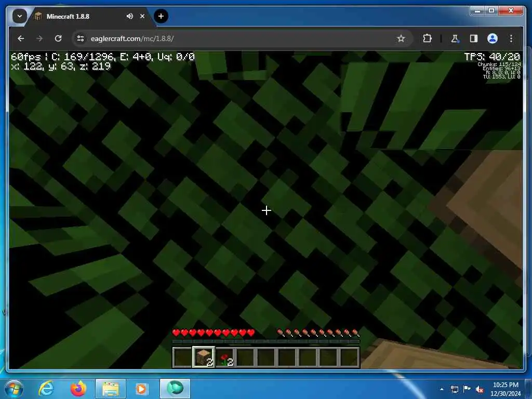Click the experience progress bar
Screen dimensions: 532x399
pyautogui.click(x=265, y=341)
